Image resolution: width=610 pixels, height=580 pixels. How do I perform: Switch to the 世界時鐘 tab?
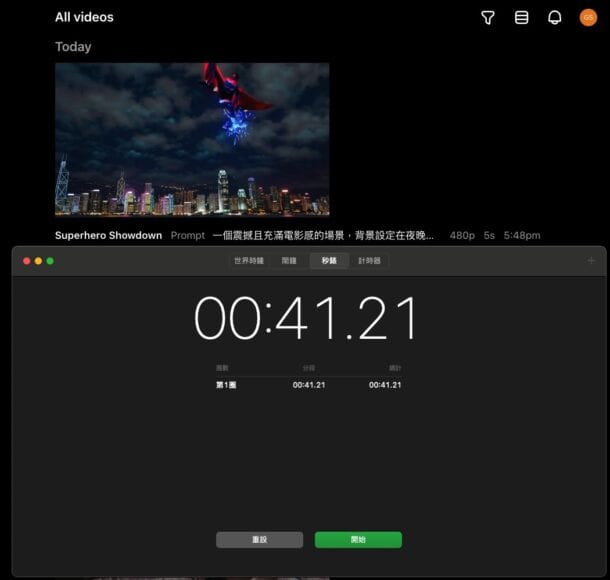pyautogui.click(x=248, y=261)
